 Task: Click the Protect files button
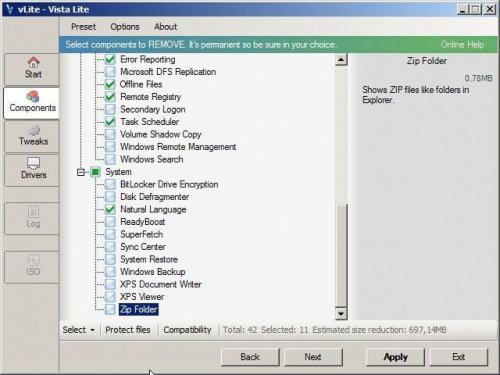[128, 330]
